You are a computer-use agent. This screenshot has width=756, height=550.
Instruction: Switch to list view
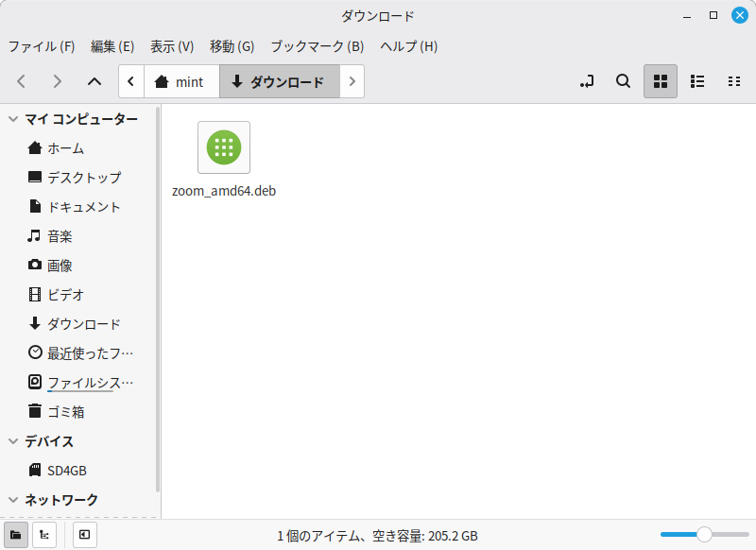[x=697, y=81]
